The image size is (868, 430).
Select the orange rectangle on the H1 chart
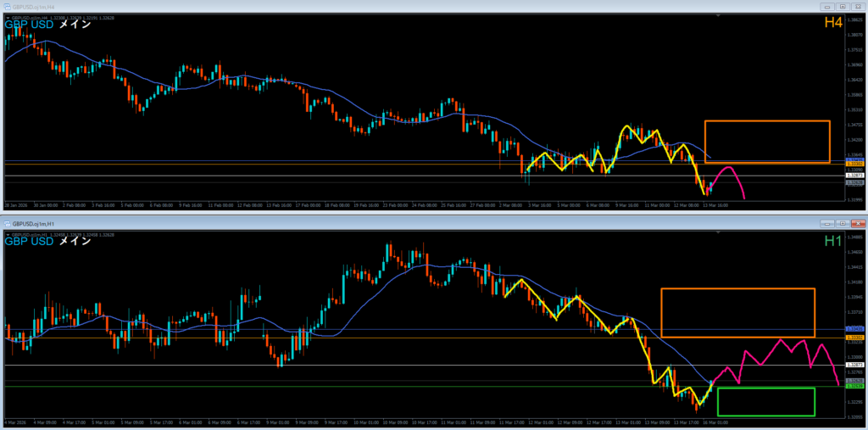click(737, 289)
